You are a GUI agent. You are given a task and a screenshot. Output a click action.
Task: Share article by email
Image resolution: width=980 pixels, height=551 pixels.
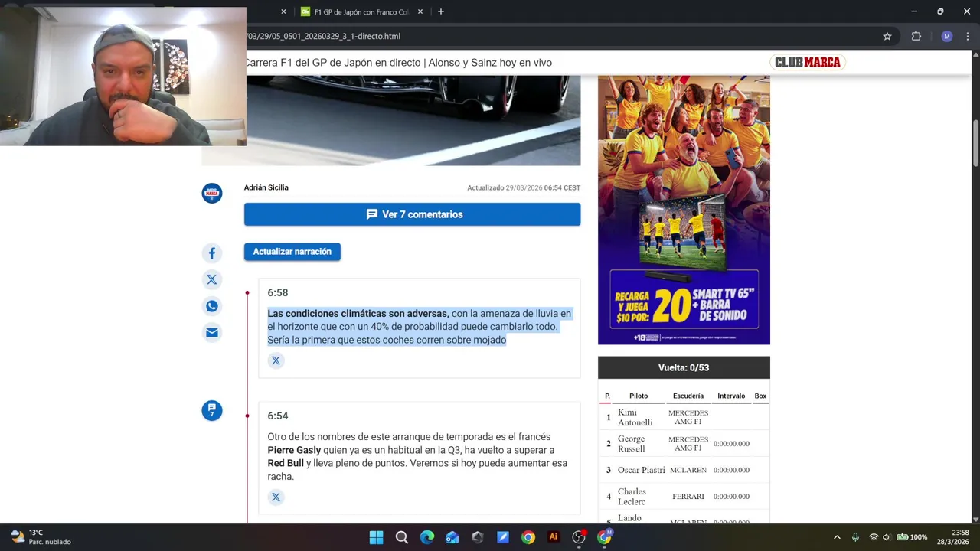pos(212,332)
